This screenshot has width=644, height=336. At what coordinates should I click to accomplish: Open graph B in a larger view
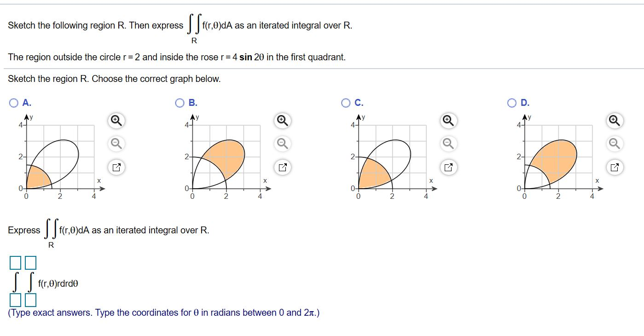click(283, 167)
